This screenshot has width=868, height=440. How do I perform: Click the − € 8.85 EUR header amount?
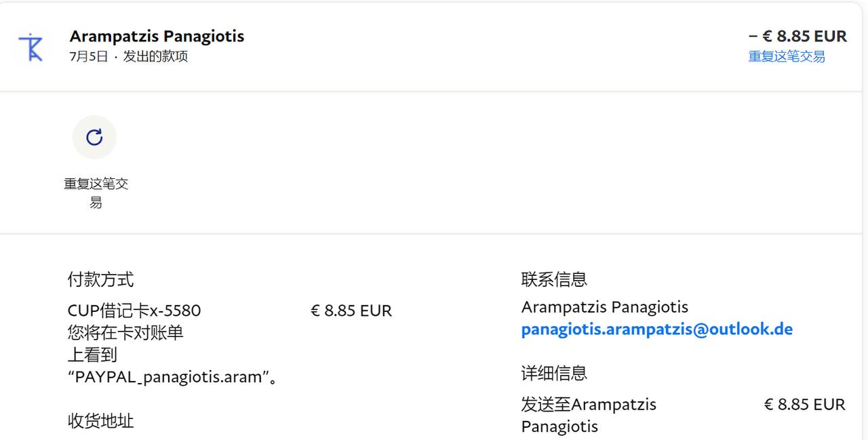(x=797, y=36)
